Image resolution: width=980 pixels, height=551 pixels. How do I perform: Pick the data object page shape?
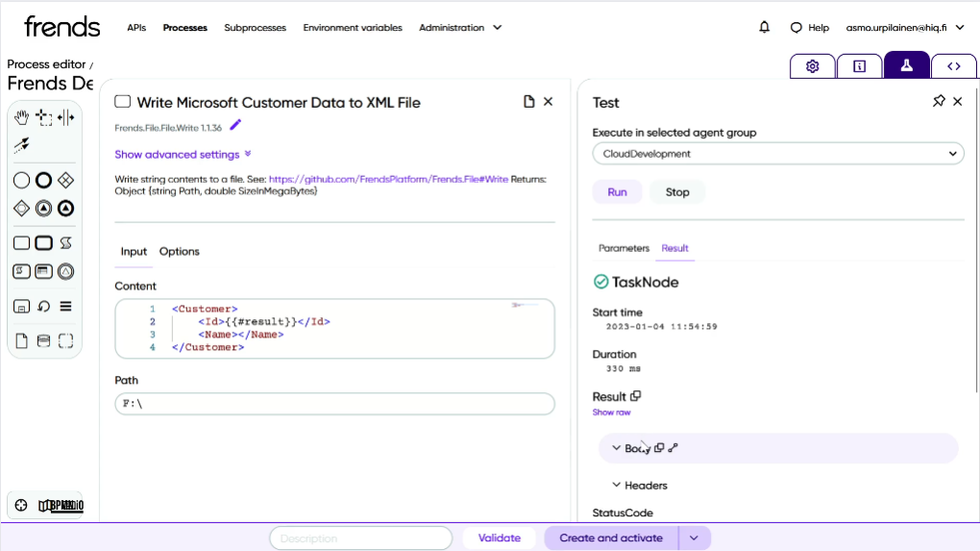click(21, 340)
